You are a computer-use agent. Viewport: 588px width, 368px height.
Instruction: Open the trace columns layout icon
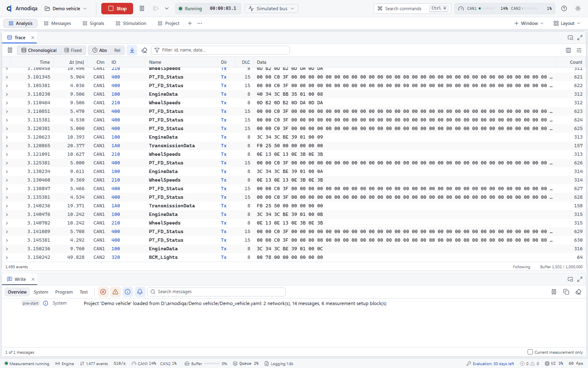pos(568,50)
